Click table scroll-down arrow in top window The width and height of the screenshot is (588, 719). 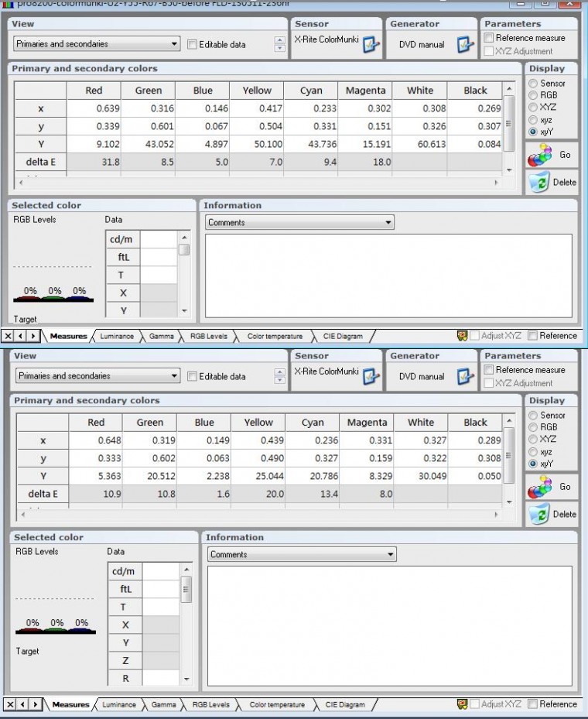click(509, 170)
